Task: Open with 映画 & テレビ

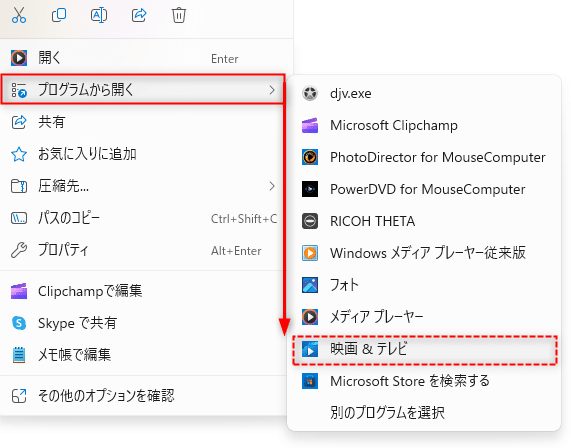Action: [424, 349]
